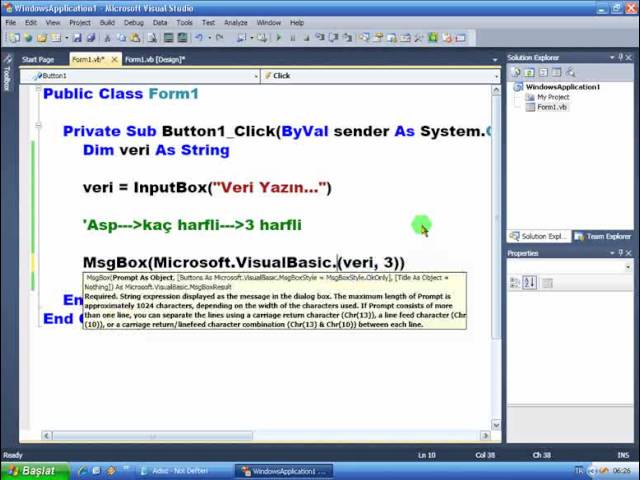The image size is (640, 480).
Task: Click the WindowsApplication1 taskbar button
Action: coord(284,471)
